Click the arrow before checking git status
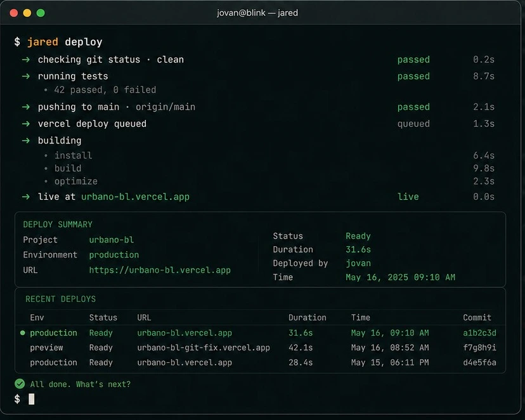Image resolution: width=525 pixels, height=420 pixels. pos(26,60)
